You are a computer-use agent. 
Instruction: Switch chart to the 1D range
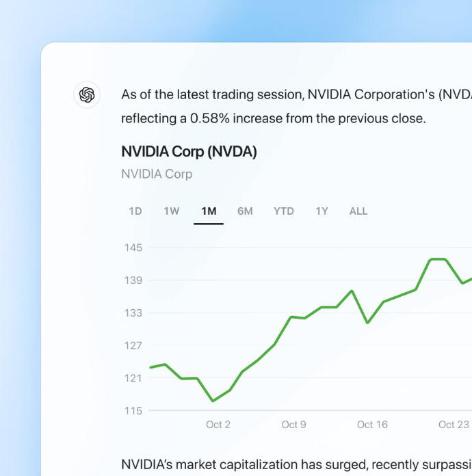(x=135, y=211)
